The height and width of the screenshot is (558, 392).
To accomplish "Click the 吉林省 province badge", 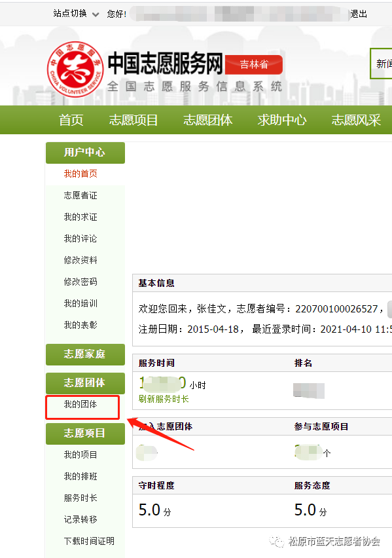I will [x=254, y=64].
